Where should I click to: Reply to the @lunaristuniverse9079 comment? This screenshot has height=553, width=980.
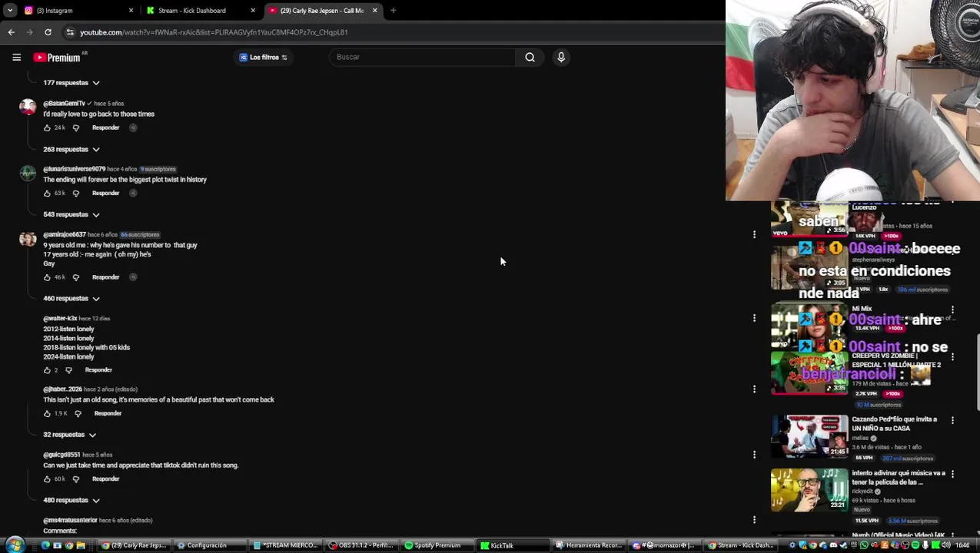coord(105,193)
